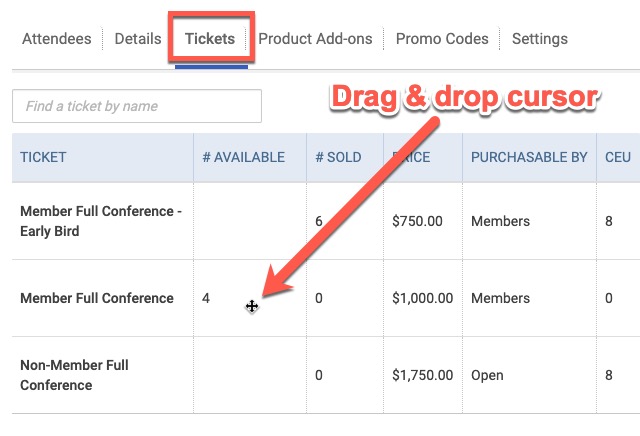Open the Attendees tab
640x436 pixels.
pyautogui.click(x=57, y=39)
